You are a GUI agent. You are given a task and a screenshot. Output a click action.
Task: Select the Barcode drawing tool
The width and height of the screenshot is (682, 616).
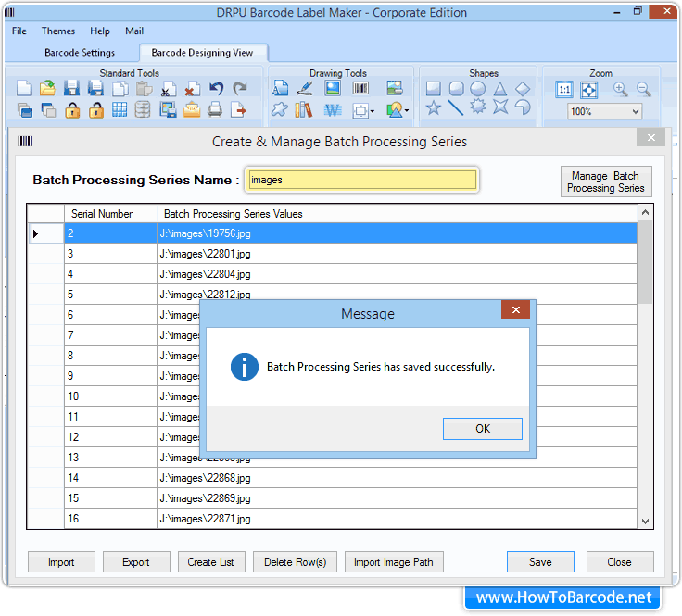[360, 88]
